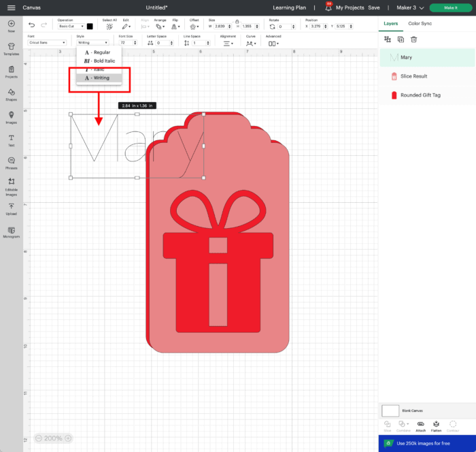
Task: Choose the Writing style option
Action: 99,78
